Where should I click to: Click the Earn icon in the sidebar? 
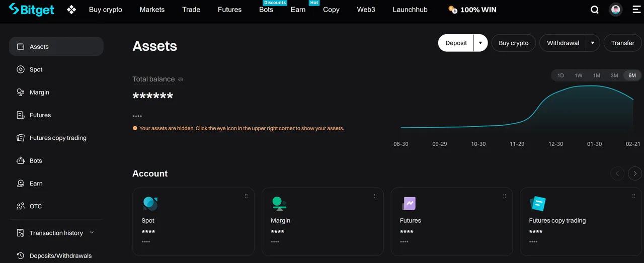(21, 184)
